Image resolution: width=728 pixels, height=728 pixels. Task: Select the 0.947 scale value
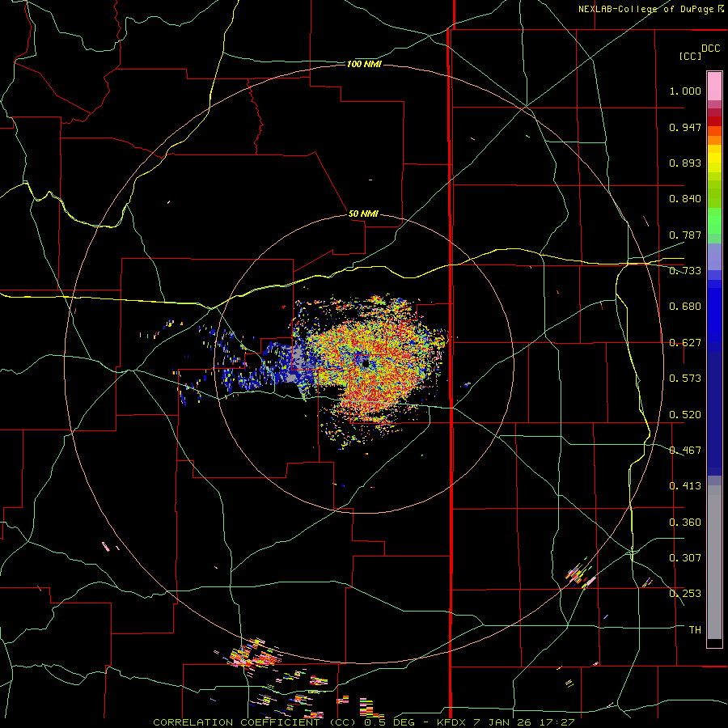[685, 127]
